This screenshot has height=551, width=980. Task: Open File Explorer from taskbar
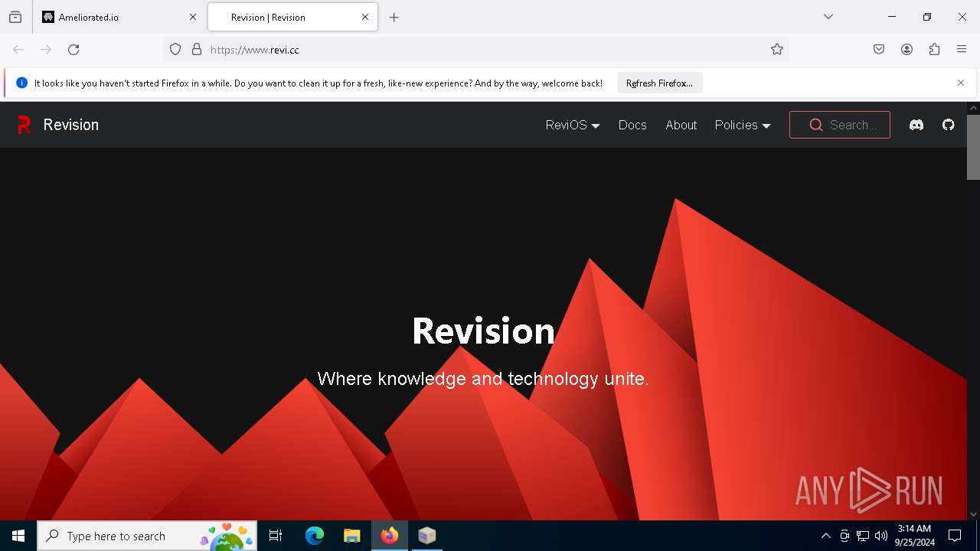tap(351, 536)
